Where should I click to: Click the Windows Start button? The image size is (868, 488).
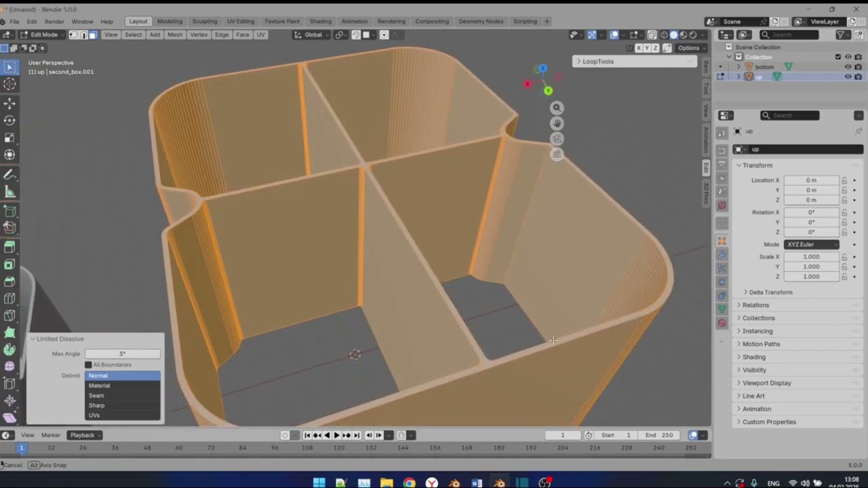(x=319, y=483)
